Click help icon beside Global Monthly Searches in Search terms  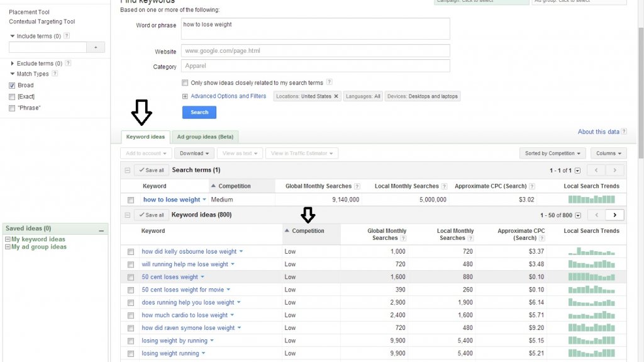coord(357,186)
